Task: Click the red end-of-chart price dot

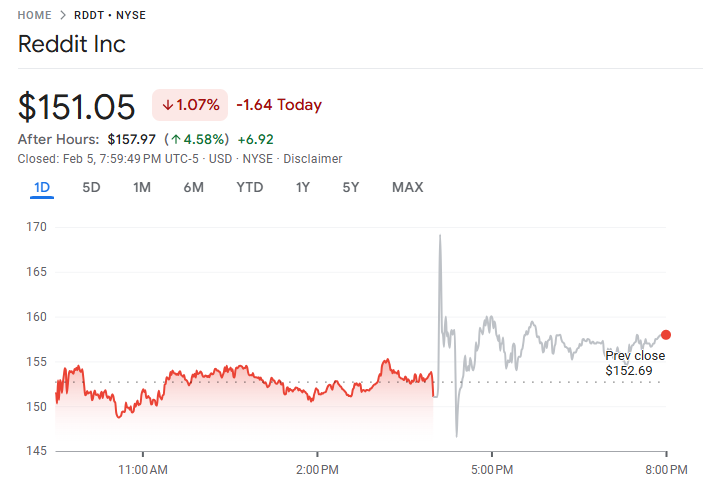Action: tap(666, 335)
